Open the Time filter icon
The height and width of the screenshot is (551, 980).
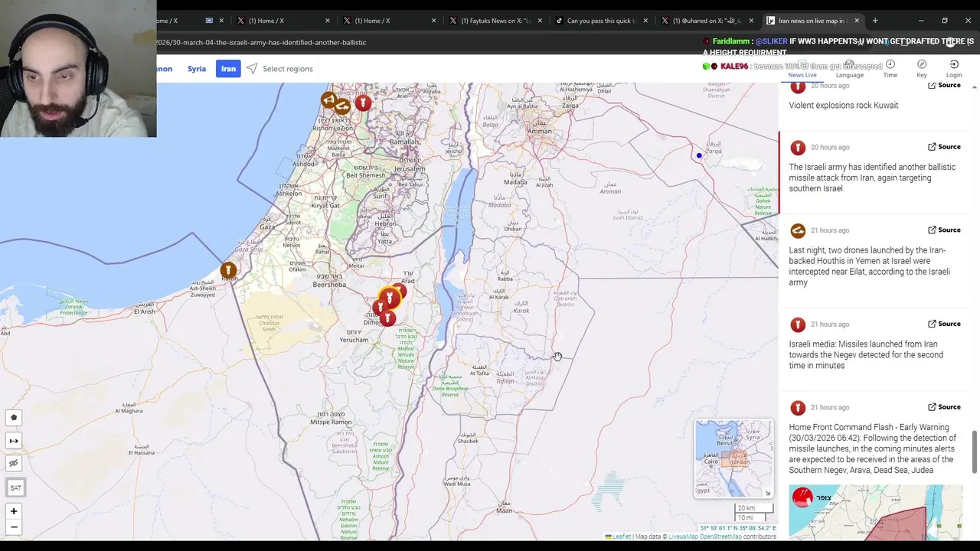[x=890, y=69]
